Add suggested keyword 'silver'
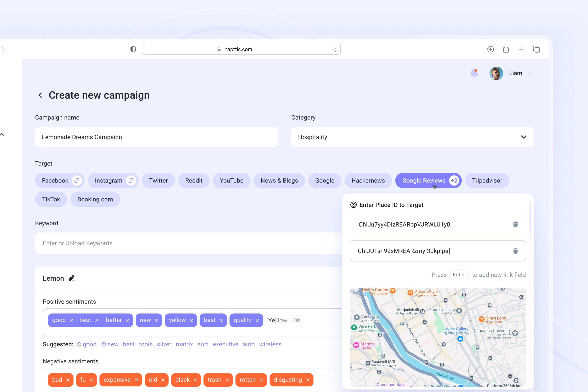Viewport: 588px width, 392px height. pos(164,344)
